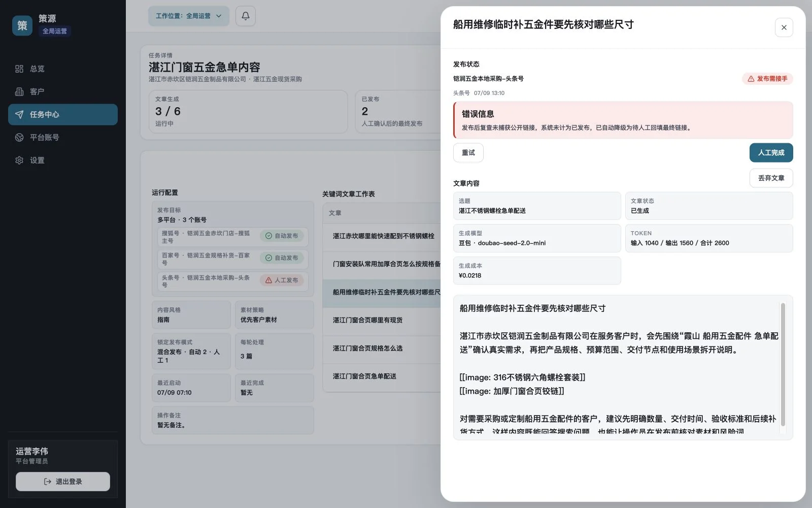Click the 每轮处理 3 篇 card
This screenshot has height=508, width=812.
pos(275,351)
